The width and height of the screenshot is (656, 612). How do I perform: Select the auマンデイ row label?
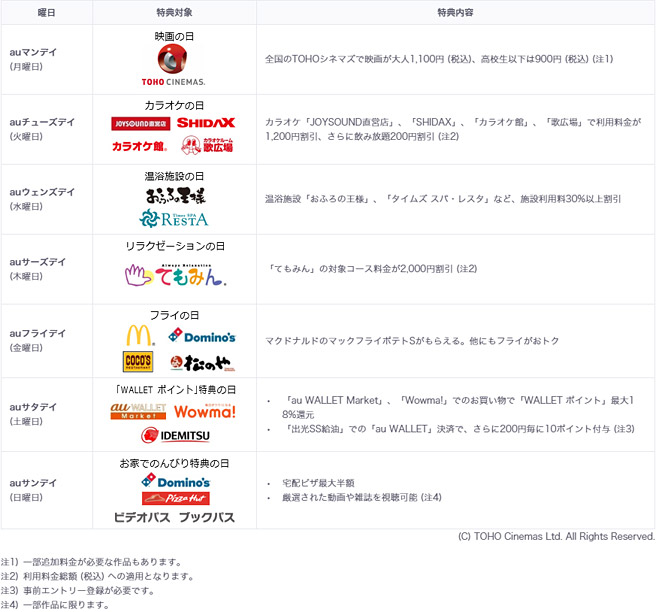33,52
